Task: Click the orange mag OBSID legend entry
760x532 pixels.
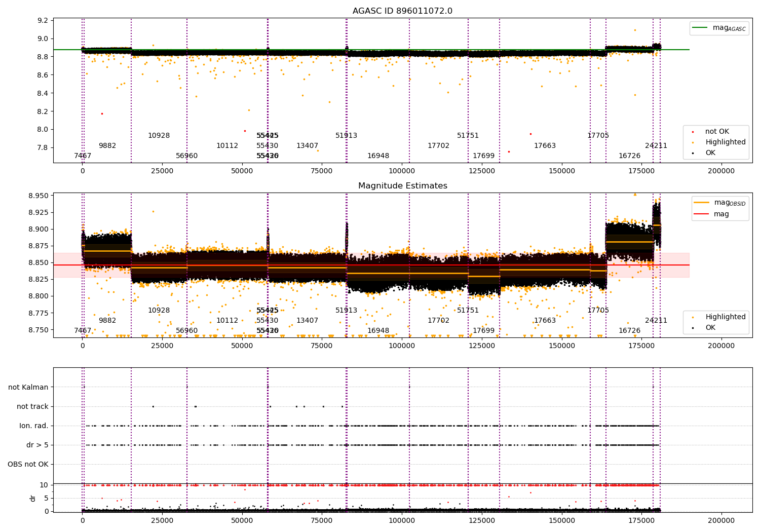Action: tap(720, 203)
